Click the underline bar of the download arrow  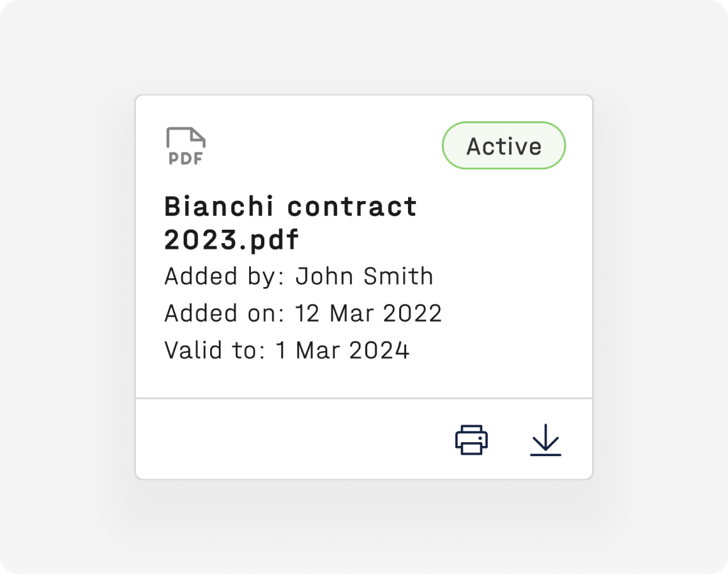[x=545, y=455]
